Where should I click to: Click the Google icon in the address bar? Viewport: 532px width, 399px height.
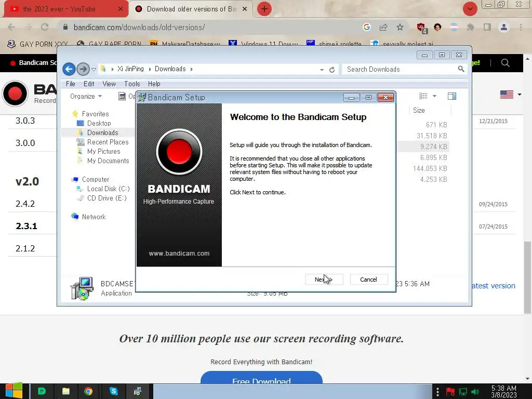(x=366, y=27)
